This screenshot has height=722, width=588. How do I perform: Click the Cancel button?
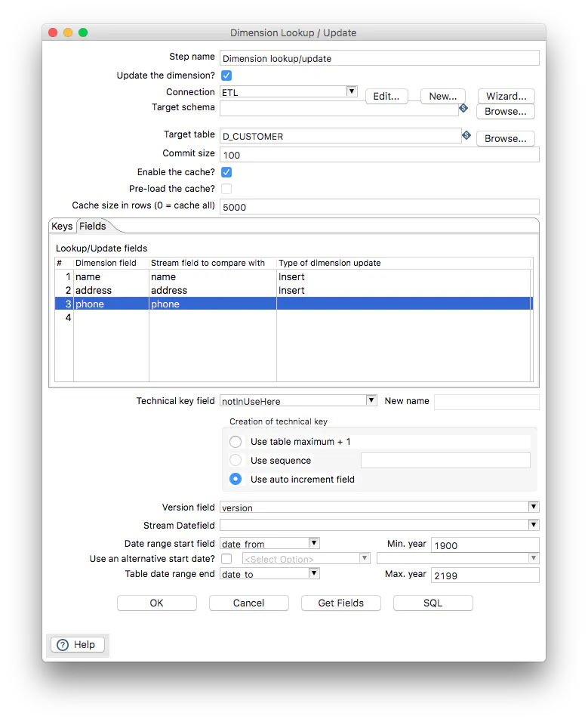pos(249,603)
